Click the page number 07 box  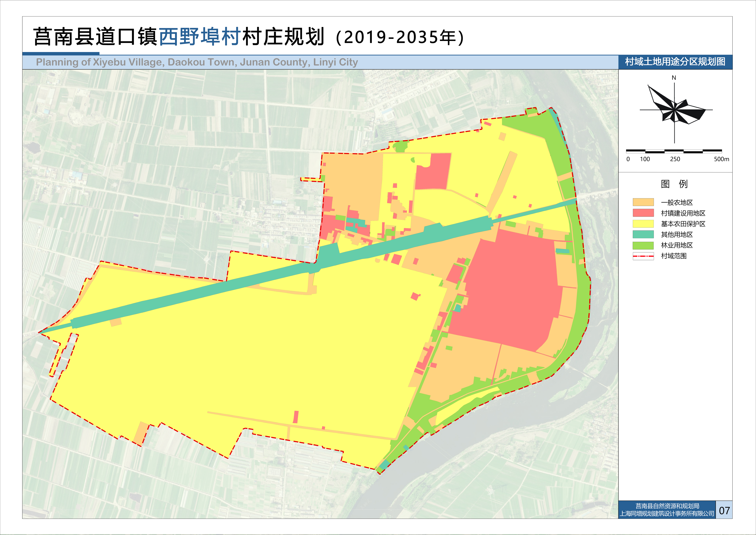point(724,510)
